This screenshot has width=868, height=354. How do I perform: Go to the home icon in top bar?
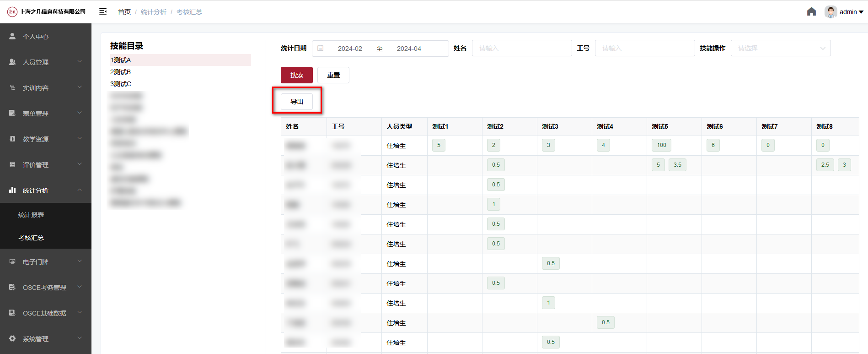click(811, 11)
